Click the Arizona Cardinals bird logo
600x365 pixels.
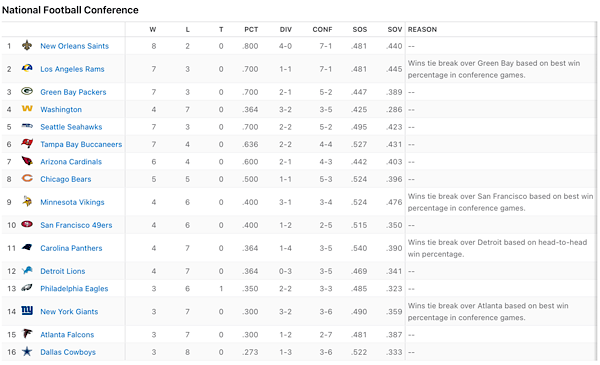point(27,161)
